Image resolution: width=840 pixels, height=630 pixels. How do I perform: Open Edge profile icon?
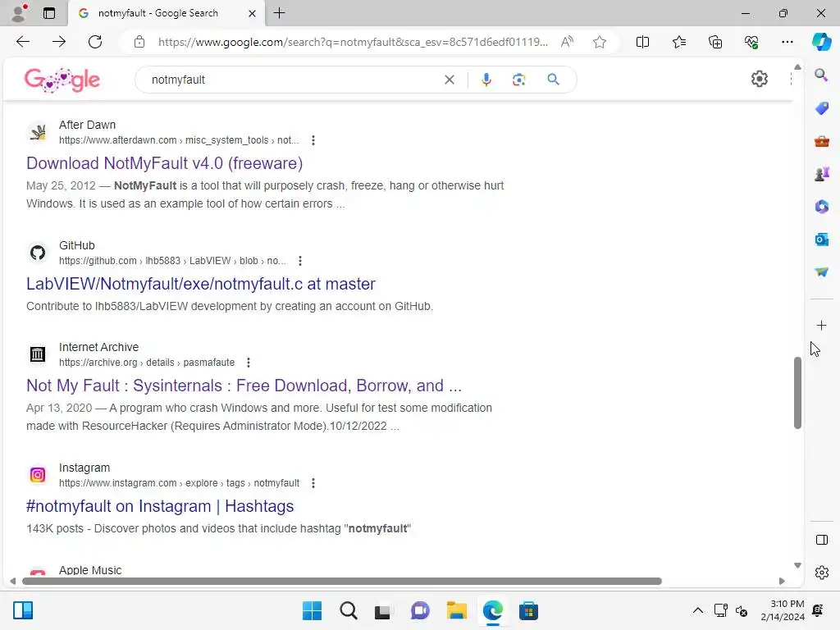[x=19, y=13]
